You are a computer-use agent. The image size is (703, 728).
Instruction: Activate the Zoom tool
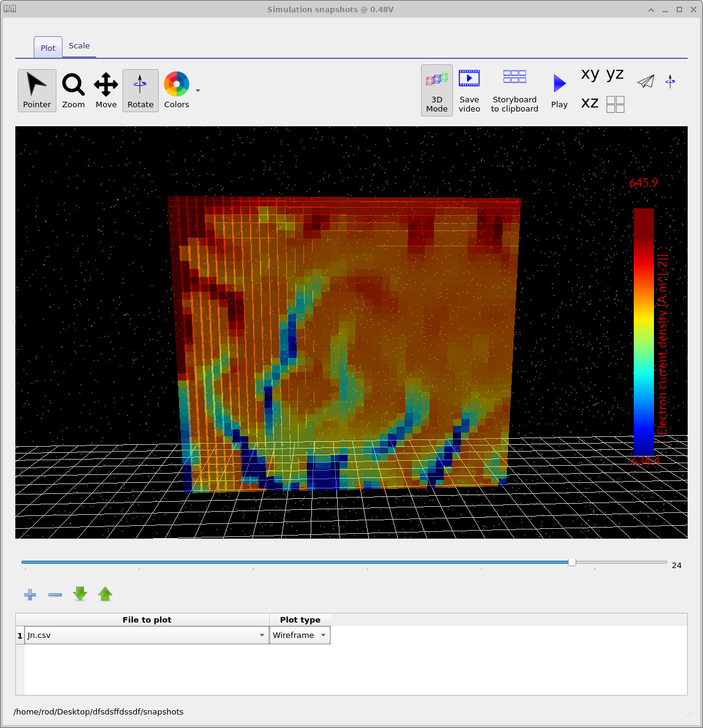tap(73, 90)
